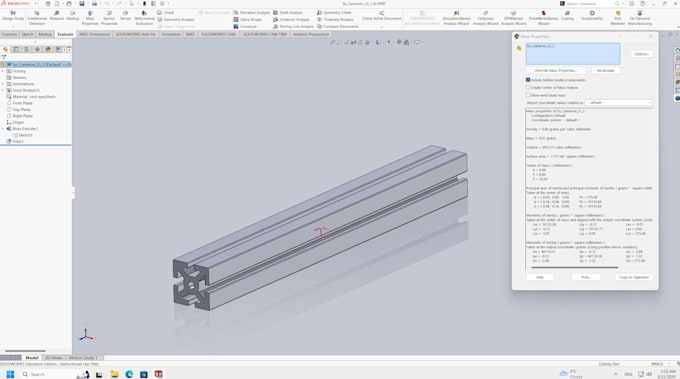Run the Check tool

point(166,13)
